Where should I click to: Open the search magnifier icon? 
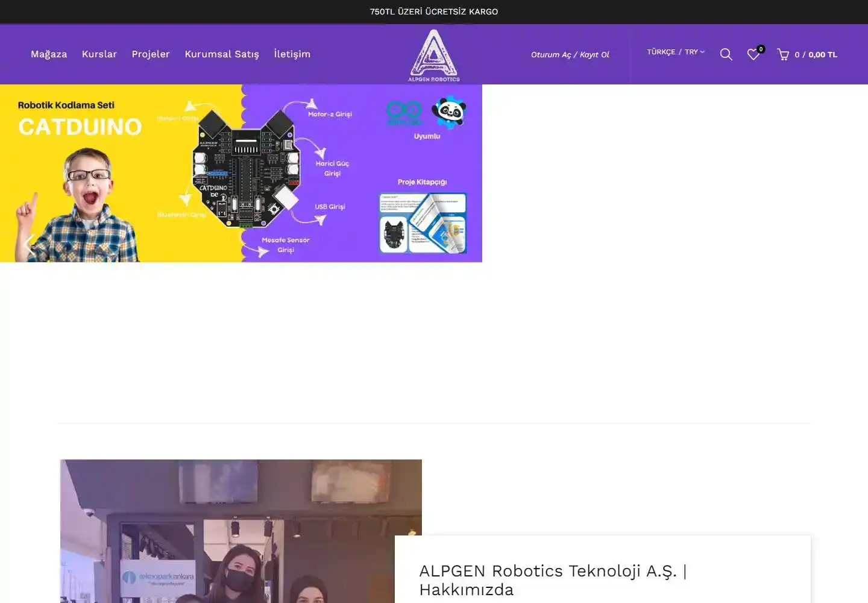coord(726,54)
